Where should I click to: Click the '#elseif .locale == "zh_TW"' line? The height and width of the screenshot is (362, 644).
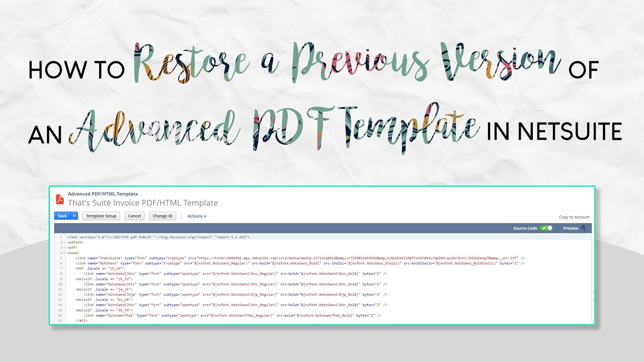[103, 279]
